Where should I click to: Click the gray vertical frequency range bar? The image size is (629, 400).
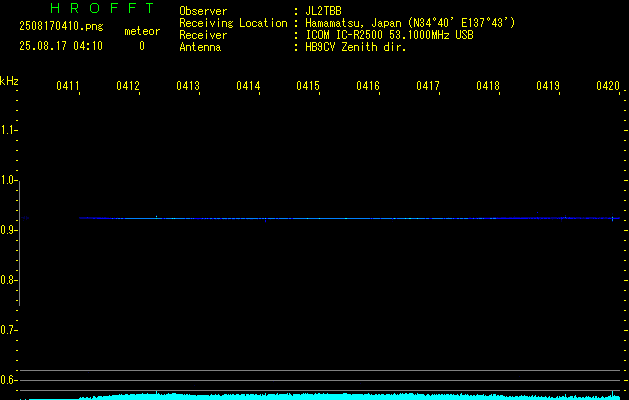coord(19,244)
